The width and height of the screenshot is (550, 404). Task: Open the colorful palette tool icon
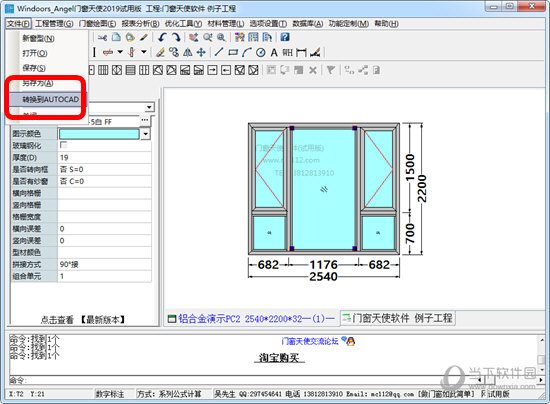[240, 37]
